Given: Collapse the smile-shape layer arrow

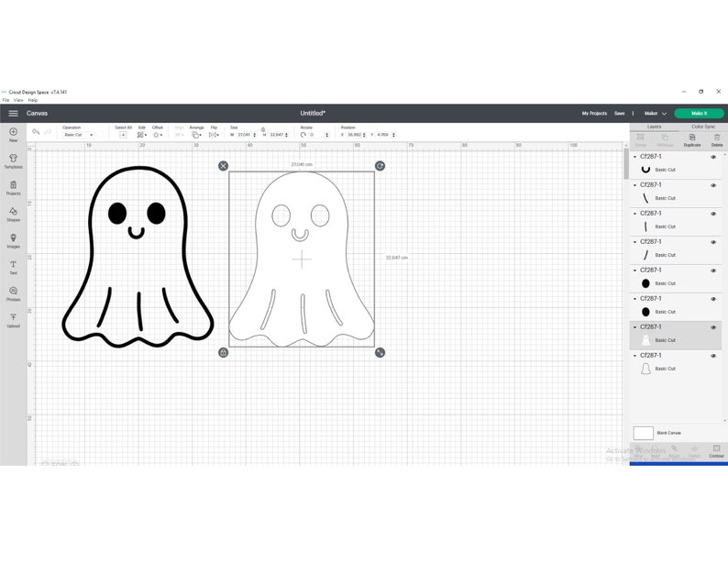Looking at the screenshot, I should (635, 157).
